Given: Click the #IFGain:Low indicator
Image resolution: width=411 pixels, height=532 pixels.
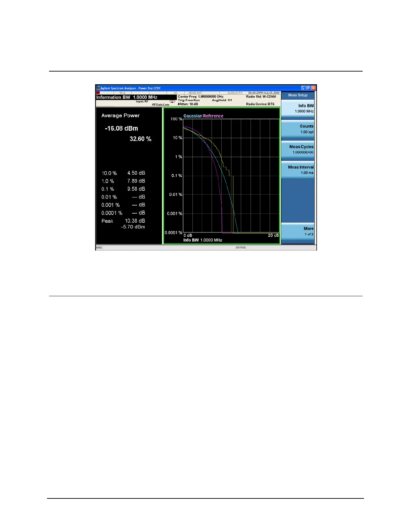Looking at the screenshot, I should coord(161,105).
